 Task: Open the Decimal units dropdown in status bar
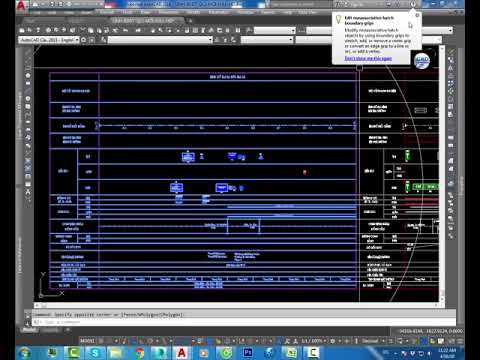372,341
